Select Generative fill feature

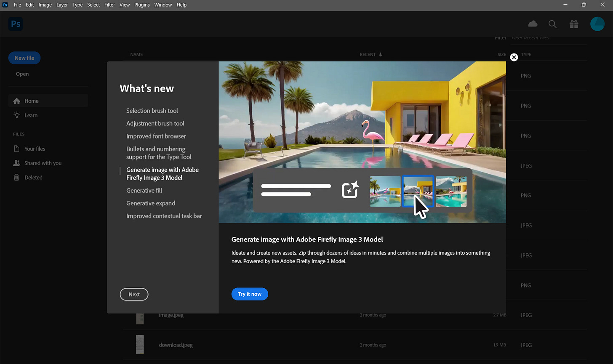(x=144, y=191)
